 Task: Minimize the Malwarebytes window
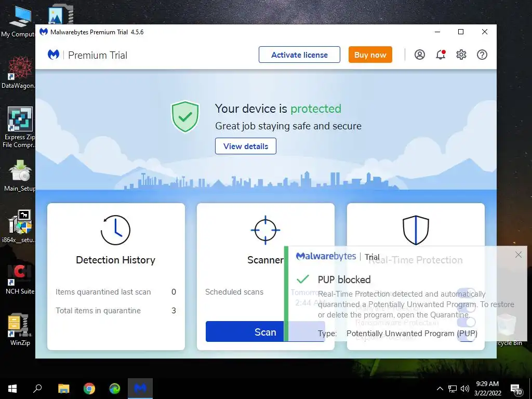(437, 32)
